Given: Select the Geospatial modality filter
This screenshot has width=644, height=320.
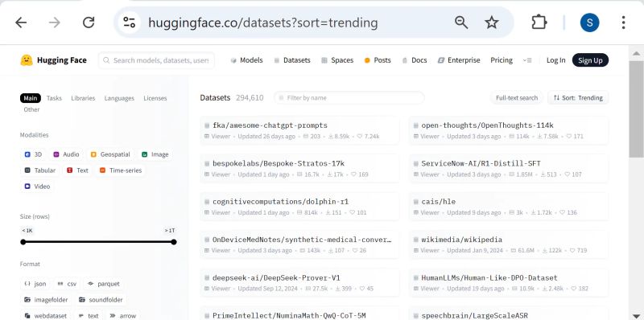Looking at the screenshot, I should point(110,154).
